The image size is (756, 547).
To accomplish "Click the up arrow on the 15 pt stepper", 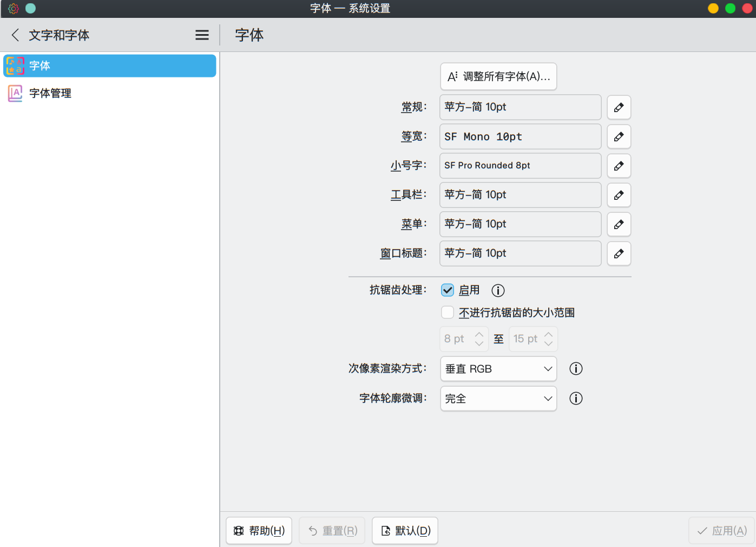I will point(548,334).
